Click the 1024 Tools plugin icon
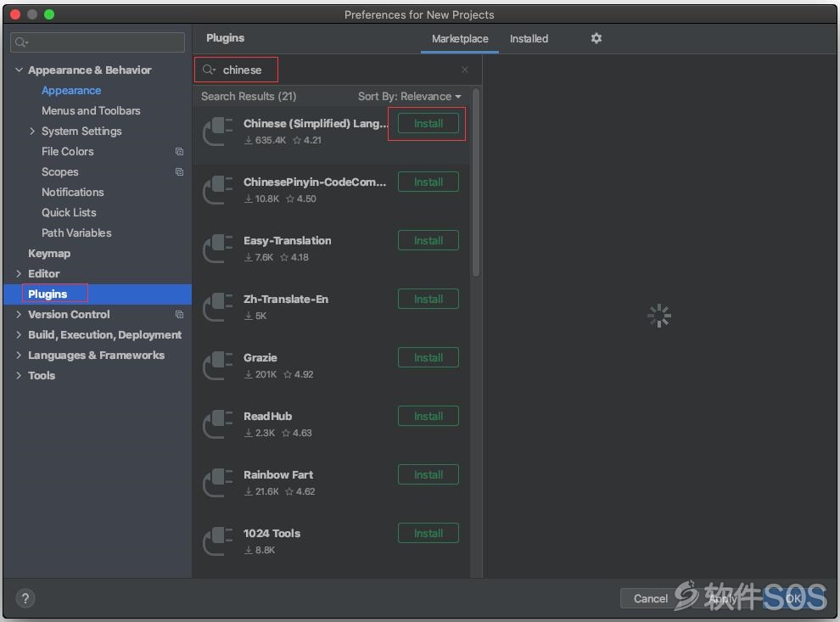The height and width of the screenshot is (622, 840). click(x=218, y=541)
